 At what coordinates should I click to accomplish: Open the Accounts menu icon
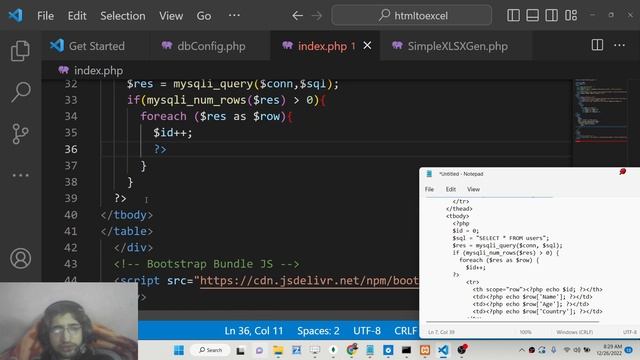(20, 258)
